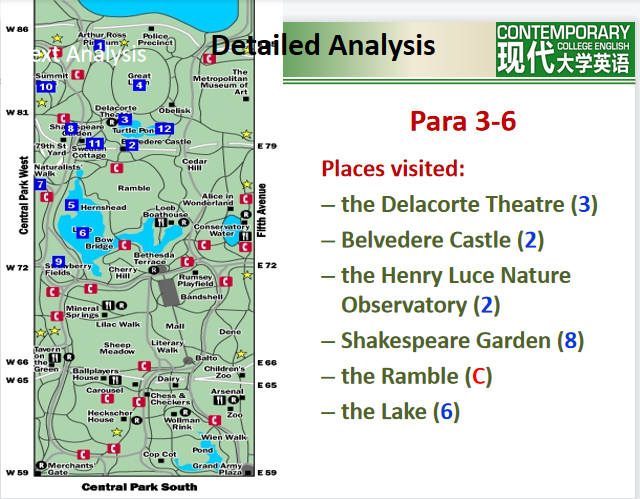640x499 pixels.
Task: Click the "Detailed Analysis" slide title
Action: [324, 45]
